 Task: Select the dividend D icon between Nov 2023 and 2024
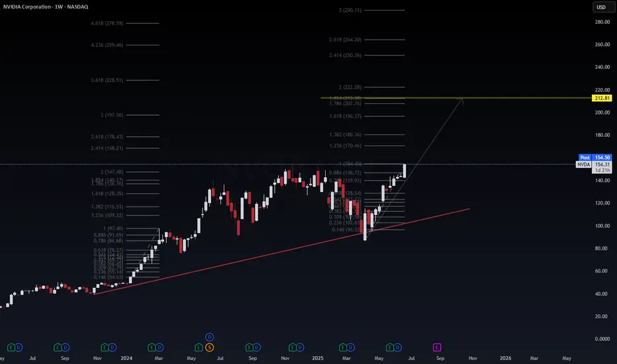tap(112, 347)
